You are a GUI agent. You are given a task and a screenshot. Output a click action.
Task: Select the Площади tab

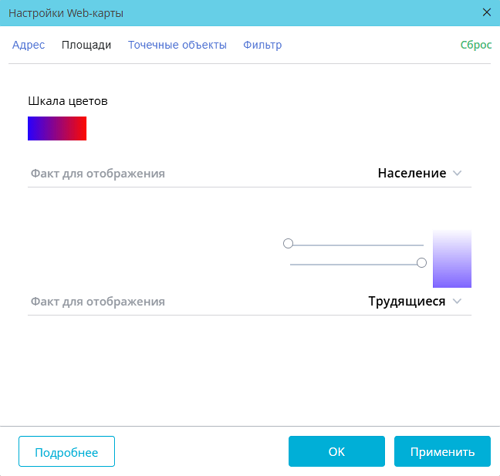pos(86,45)
